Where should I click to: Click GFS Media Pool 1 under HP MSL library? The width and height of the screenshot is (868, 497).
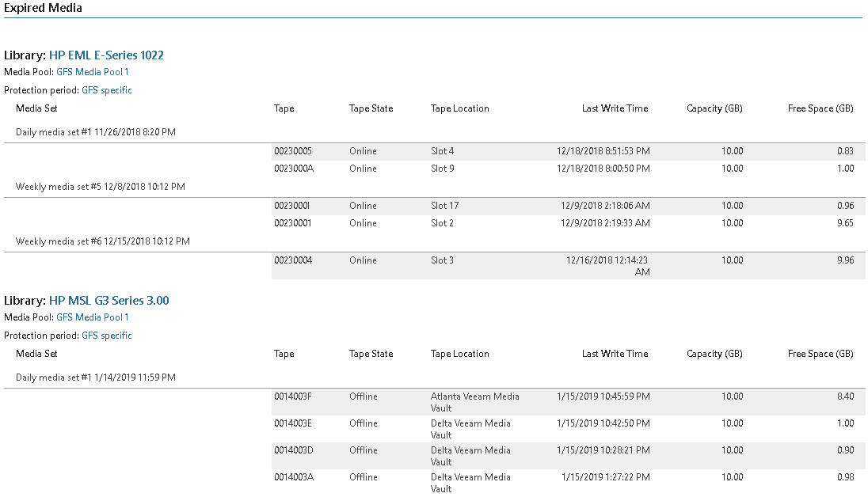[93, 317]
